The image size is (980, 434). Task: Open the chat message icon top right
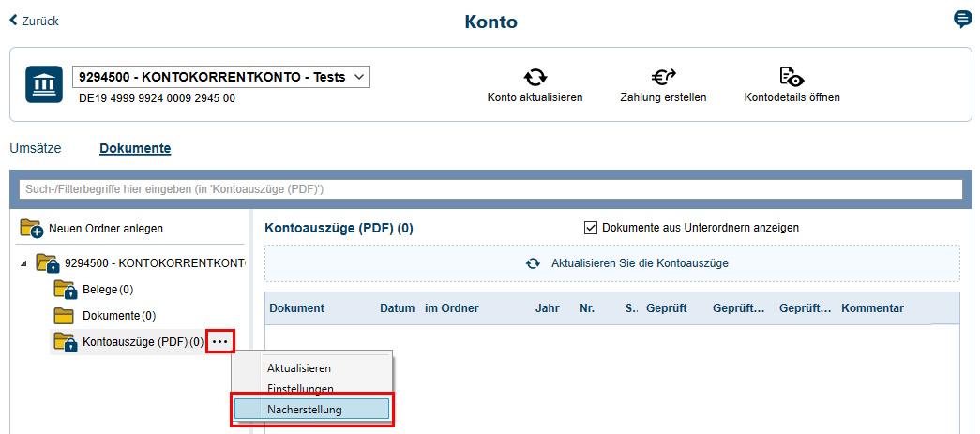tap(962, 20)
